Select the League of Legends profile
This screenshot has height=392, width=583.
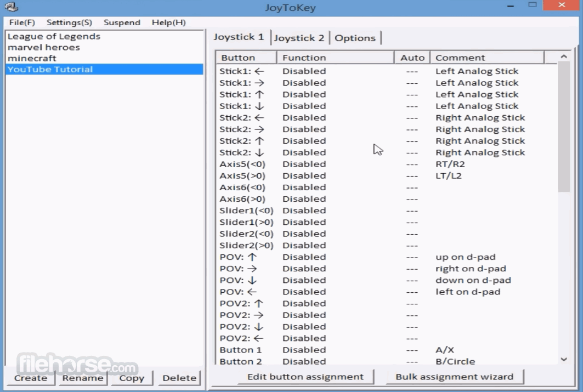point(54,36)
